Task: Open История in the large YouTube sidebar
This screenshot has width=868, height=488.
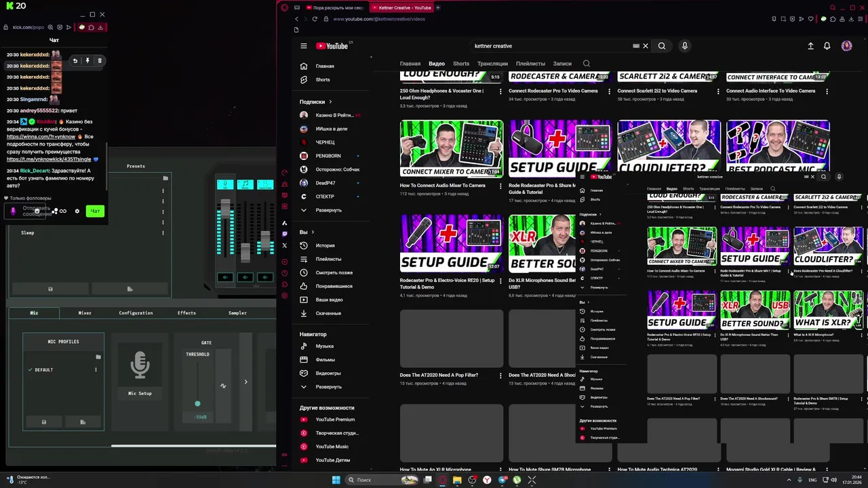Action: (x=325, y=245)
